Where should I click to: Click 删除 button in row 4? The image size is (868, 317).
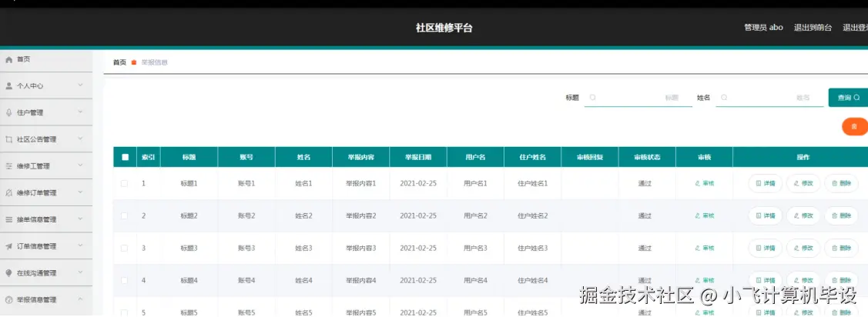[841, 281]
